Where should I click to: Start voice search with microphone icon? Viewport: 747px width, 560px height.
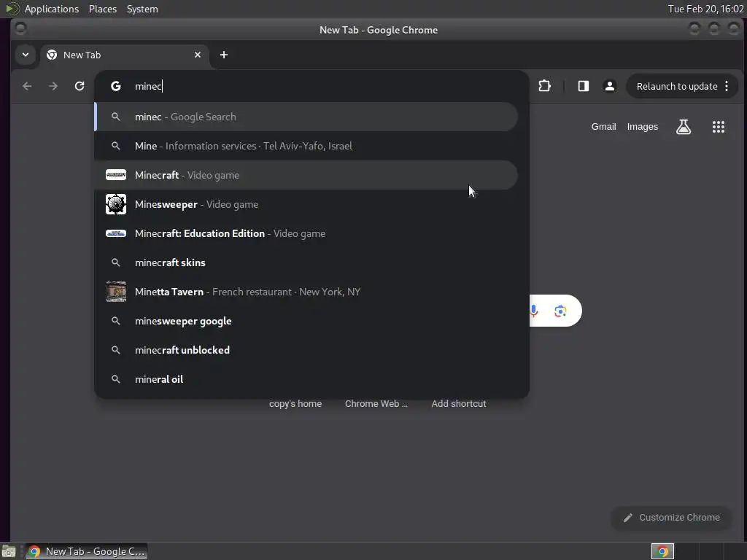tap(533, 311)
